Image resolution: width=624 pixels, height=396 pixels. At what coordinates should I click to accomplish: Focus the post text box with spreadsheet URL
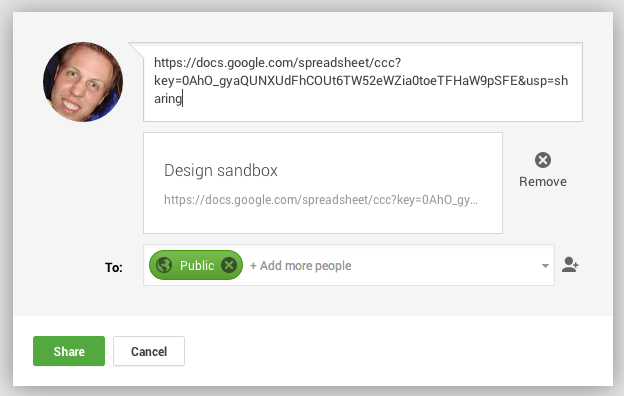point(363,82)
